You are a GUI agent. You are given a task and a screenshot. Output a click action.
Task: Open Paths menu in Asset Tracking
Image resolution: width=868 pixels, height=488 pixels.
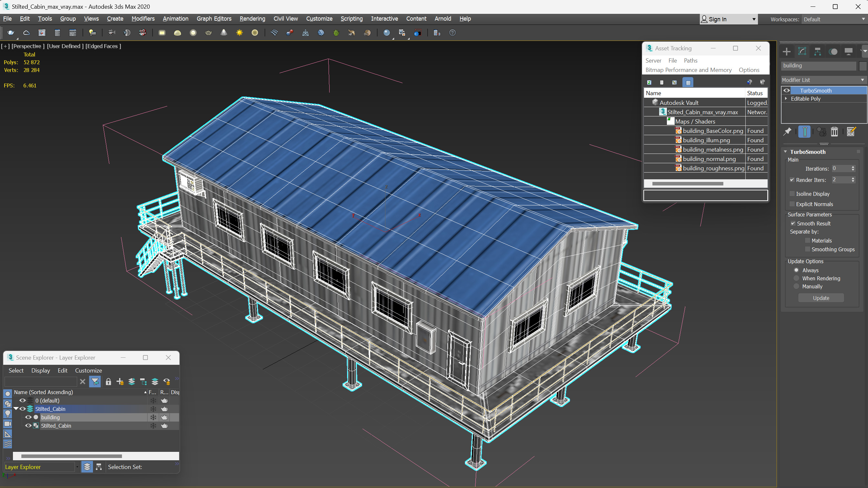pyautogui.click(x=690, y=60)
